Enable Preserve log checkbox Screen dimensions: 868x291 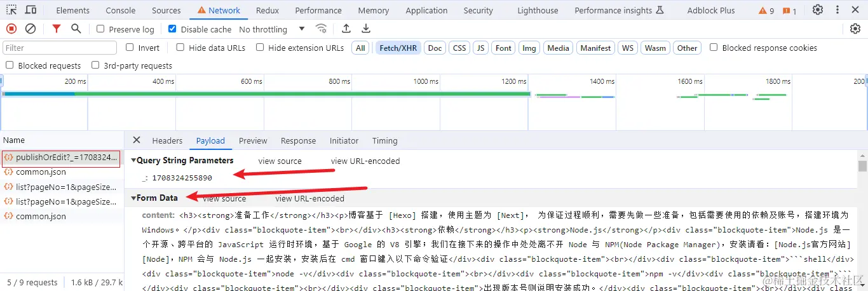[100, 29]
